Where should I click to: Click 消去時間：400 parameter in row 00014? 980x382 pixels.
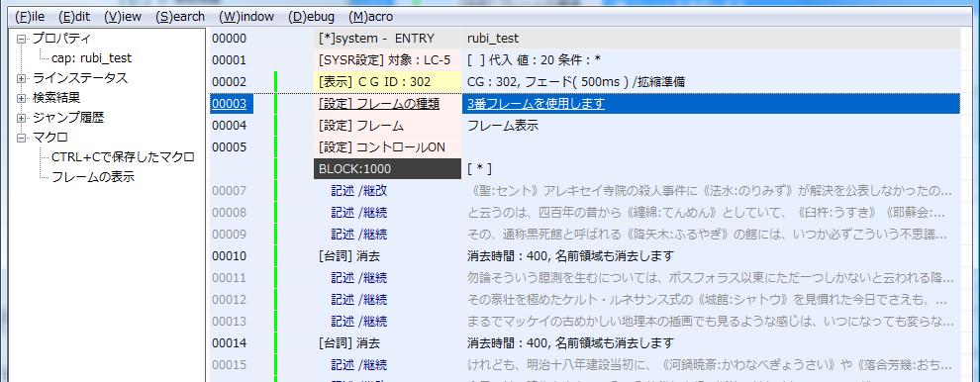coord(570,343)
